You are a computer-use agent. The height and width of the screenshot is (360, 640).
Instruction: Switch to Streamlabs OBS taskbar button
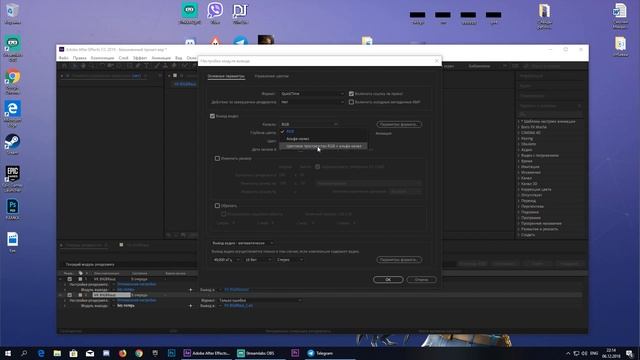click(x=260, y=353)
